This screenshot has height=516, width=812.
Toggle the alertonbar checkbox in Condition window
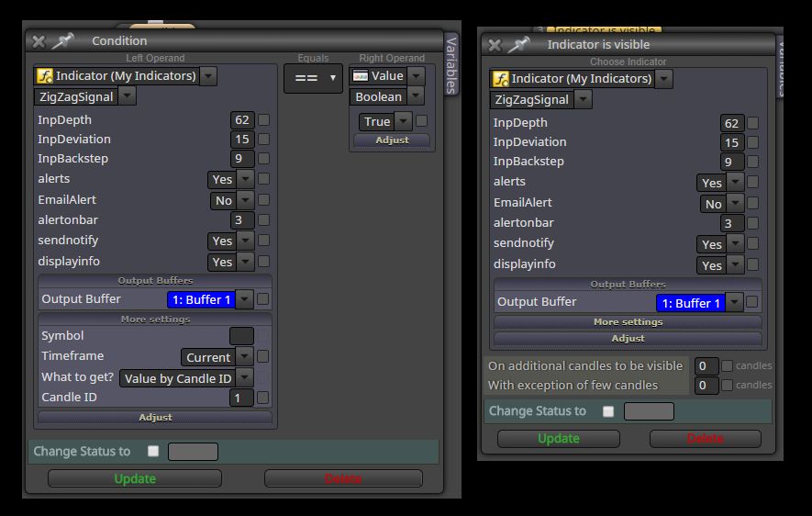point(263,220)
